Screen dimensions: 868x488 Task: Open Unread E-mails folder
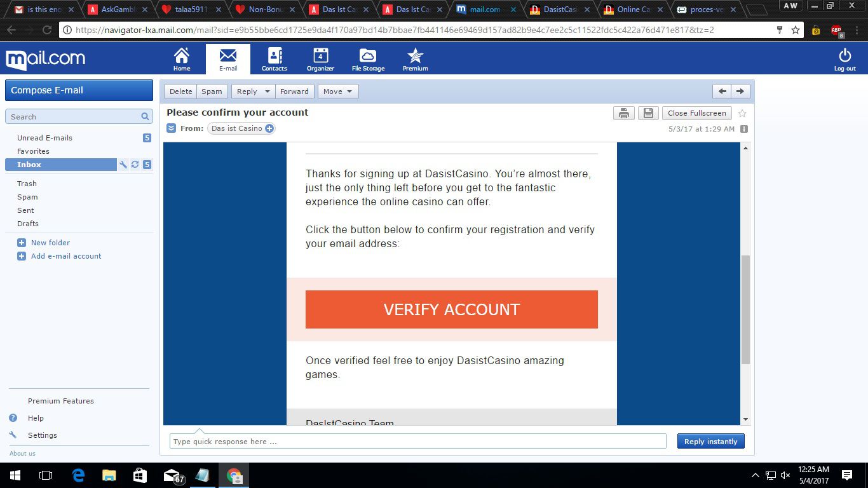pyautogui.click(x=44, y=138)
